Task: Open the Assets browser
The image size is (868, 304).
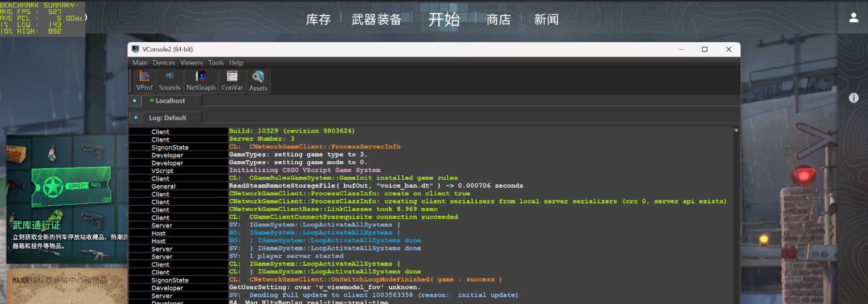Action: click(258, 81)
